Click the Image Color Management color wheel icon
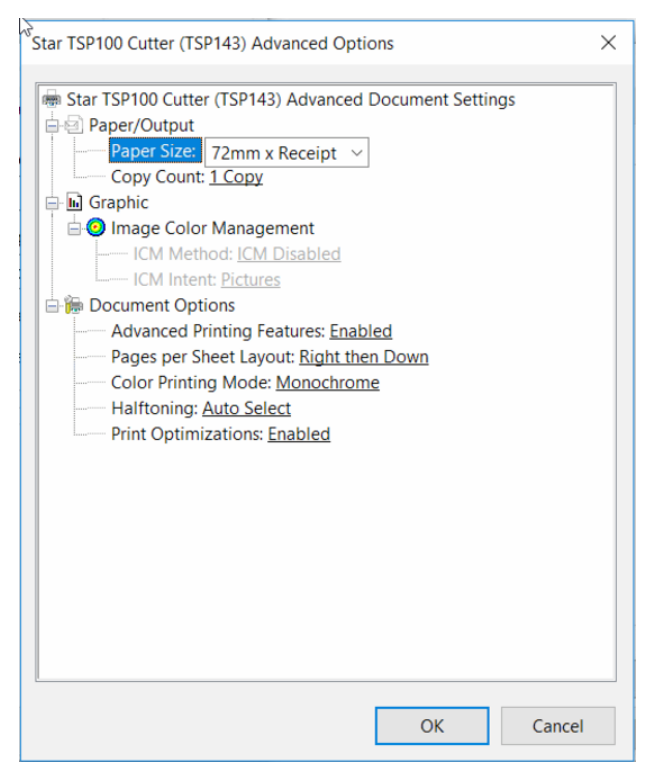663x782 pixels. tap(96, 229)
